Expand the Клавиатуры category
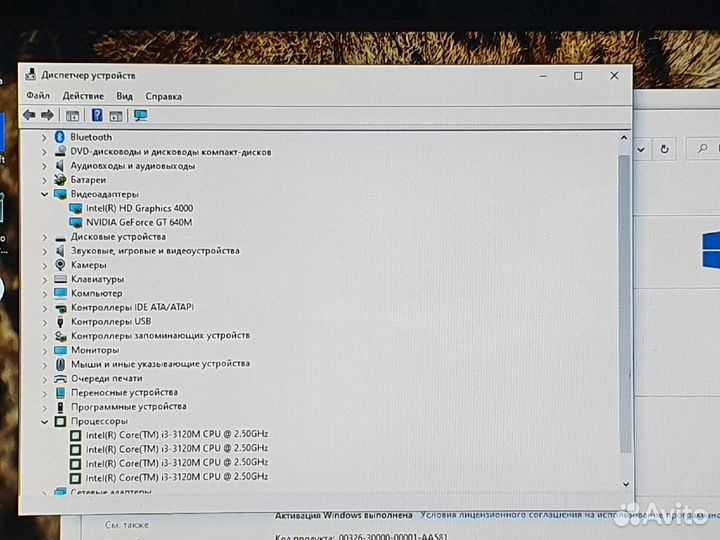 coord(44,279)
